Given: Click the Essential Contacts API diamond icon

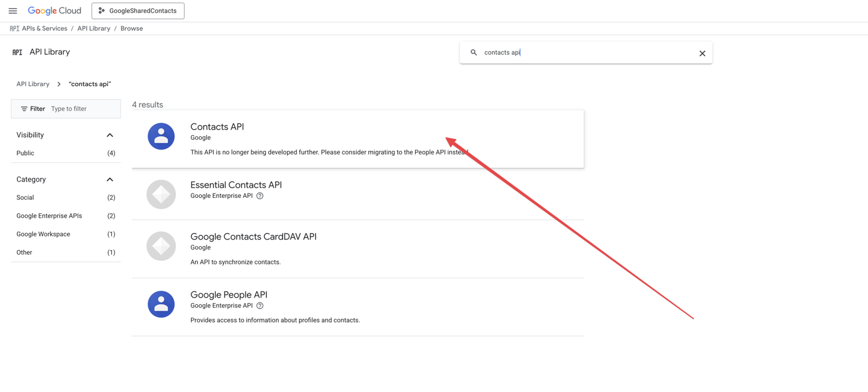Looking at the screenshot, I should 161,194.
